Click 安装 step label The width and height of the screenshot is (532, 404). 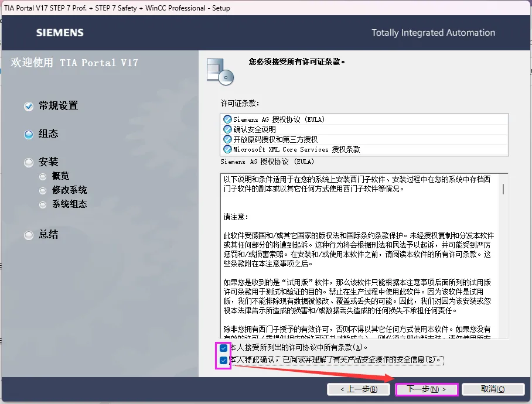[48, 162]
